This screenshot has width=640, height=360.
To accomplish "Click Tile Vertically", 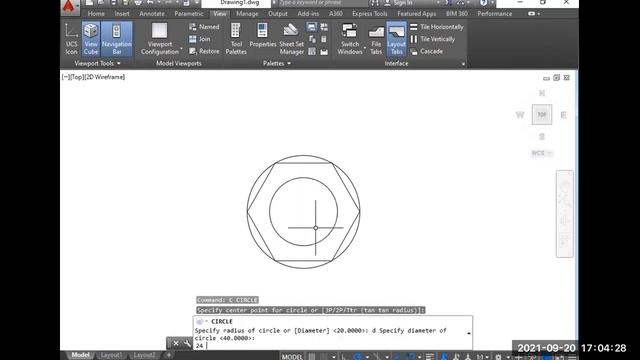I will click(432, 39).
